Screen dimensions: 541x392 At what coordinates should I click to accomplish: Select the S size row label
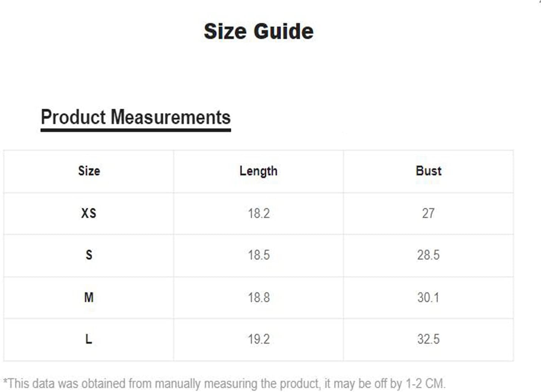click(89, 255)
